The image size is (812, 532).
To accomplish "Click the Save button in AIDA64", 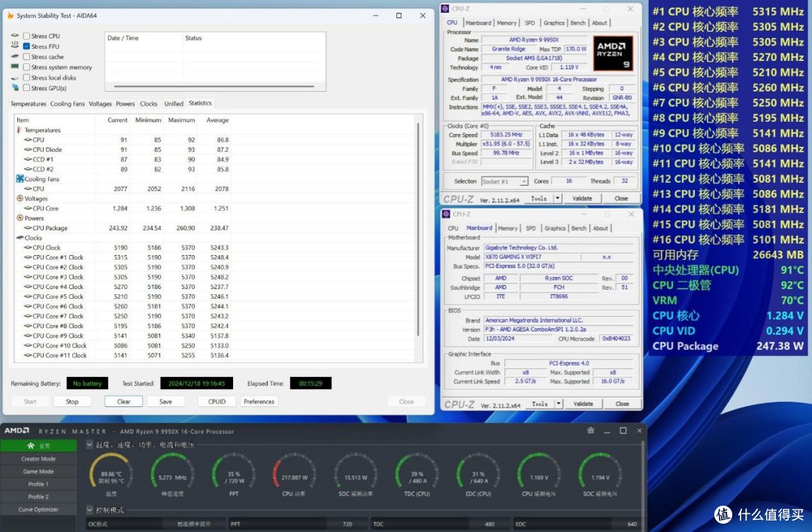I will [x=165, y=402].
